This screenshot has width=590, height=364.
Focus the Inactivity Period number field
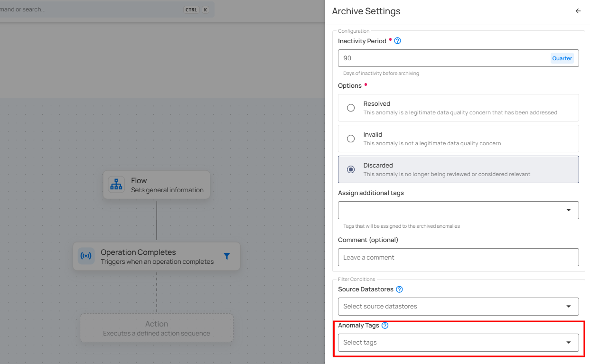tap(441, 58)
